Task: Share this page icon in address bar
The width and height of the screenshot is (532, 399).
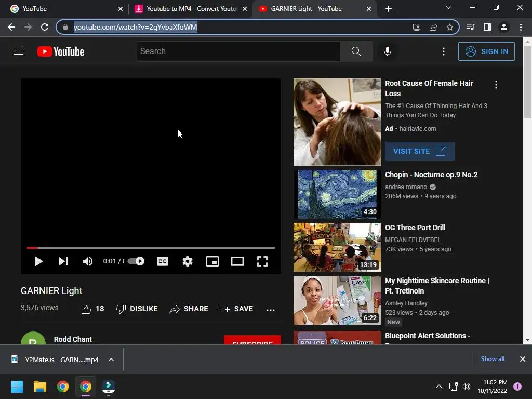Action: pos(433,27)
